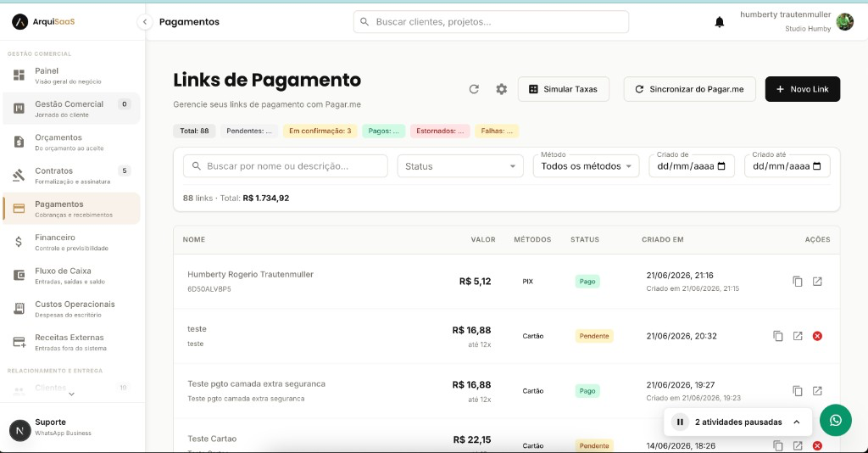The image size is (868, 453).
Task: Click the VALOR column header
Action: point(483,240)
